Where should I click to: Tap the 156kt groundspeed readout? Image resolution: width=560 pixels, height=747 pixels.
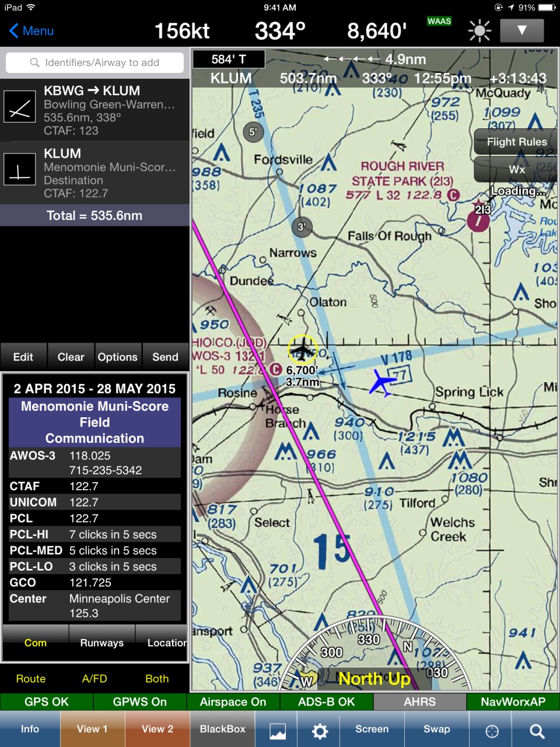pos(182,31)
